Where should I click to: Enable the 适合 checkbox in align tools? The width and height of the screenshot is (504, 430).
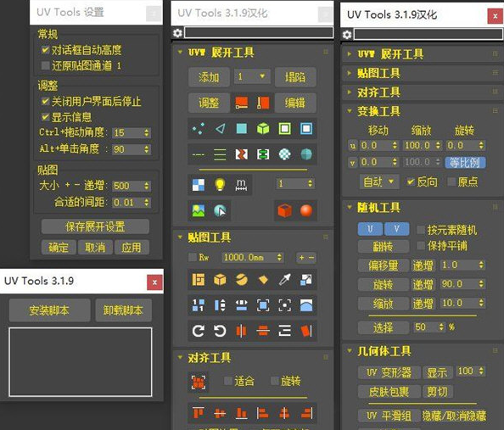228,381
